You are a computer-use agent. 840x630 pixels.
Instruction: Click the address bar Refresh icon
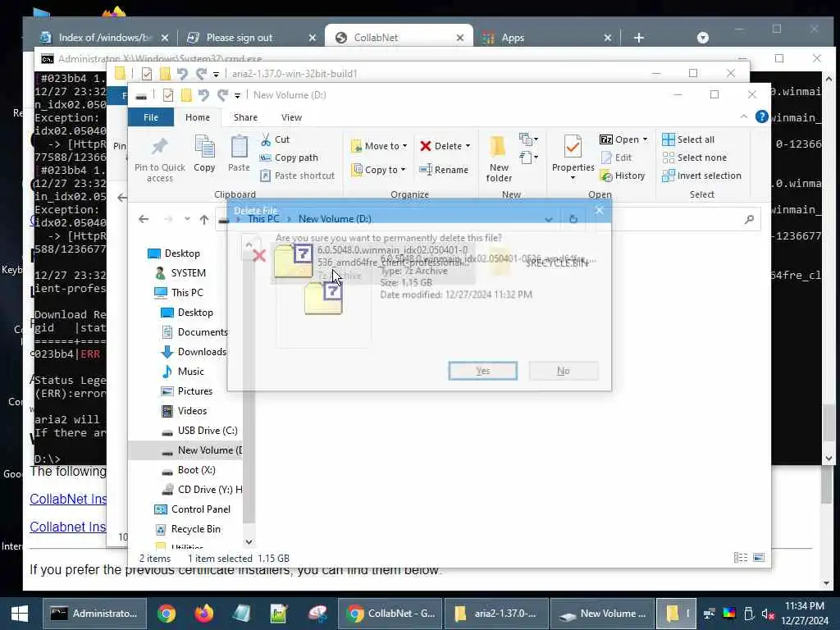573,219
